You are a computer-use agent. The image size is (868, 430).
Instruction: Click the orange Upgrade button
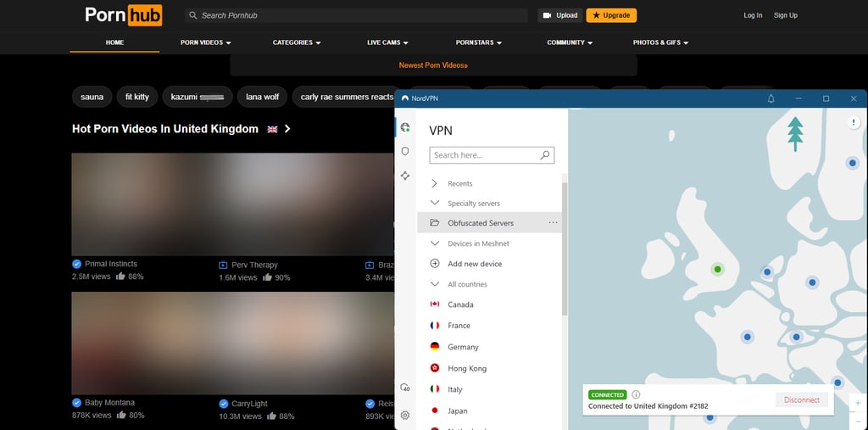611,15
